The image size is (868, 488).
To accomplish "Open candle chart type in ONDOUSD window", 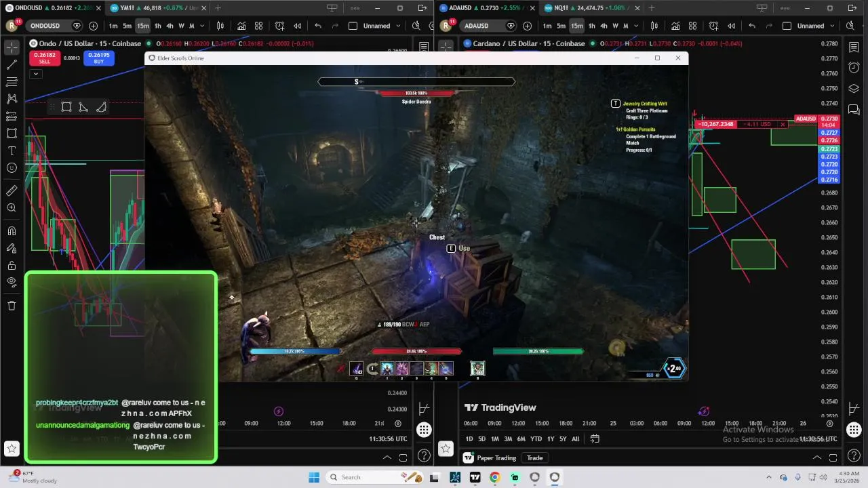I will (x=220, y=26).
